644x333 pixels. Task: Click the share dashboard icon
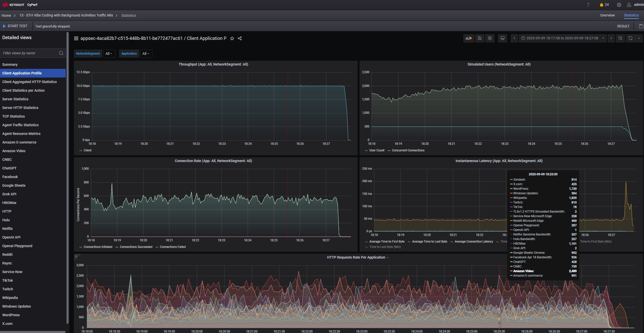click(x=240, y=39)
